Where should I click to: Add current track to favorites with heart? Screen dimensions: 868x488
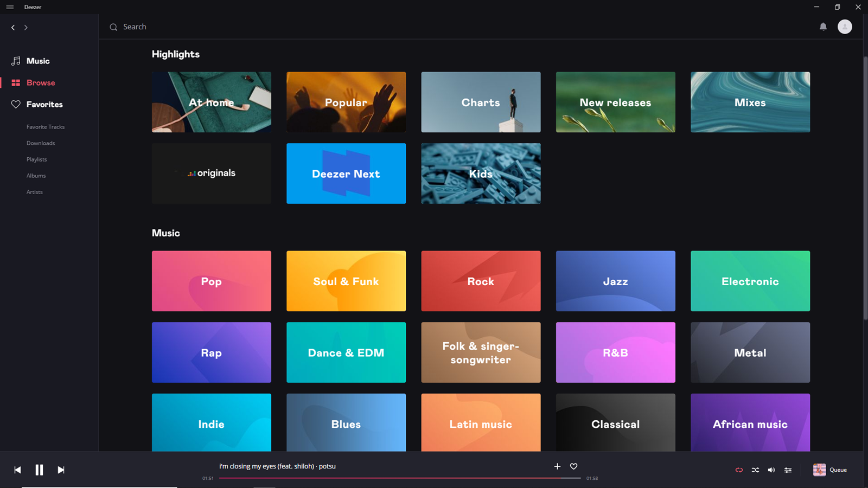pyautogui.click(x=573, y=466)
